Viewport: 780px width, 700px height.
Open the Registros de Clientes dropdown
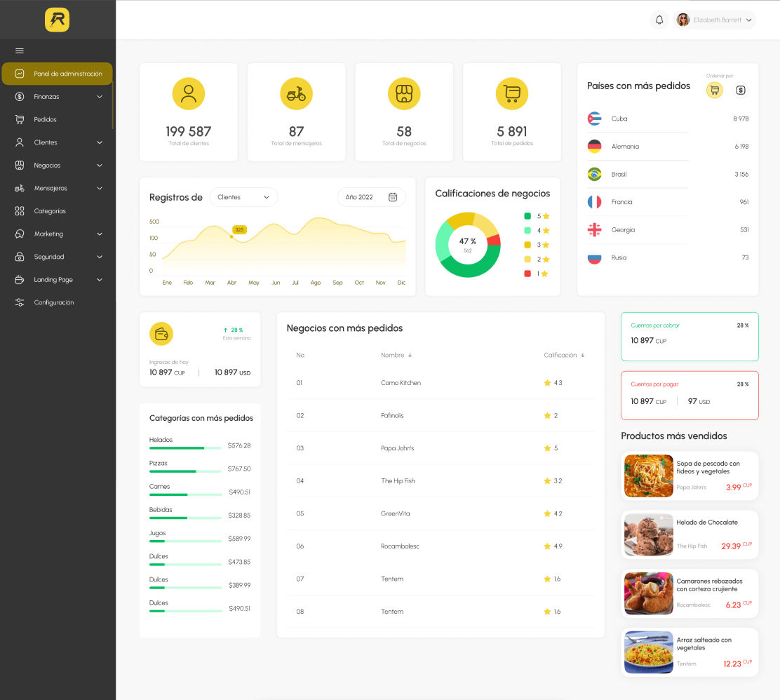(243, 197)
